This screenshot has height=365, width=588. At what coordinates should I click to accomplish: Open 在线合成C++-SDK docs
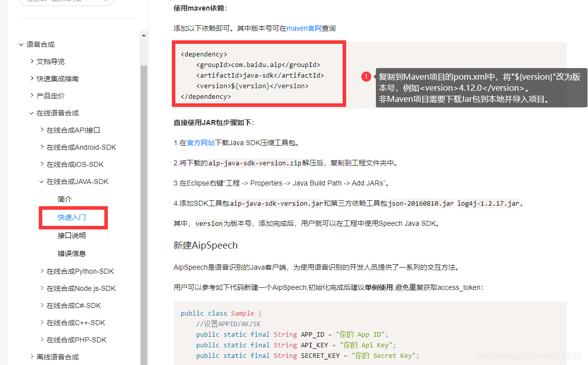(x=76, y=323)
